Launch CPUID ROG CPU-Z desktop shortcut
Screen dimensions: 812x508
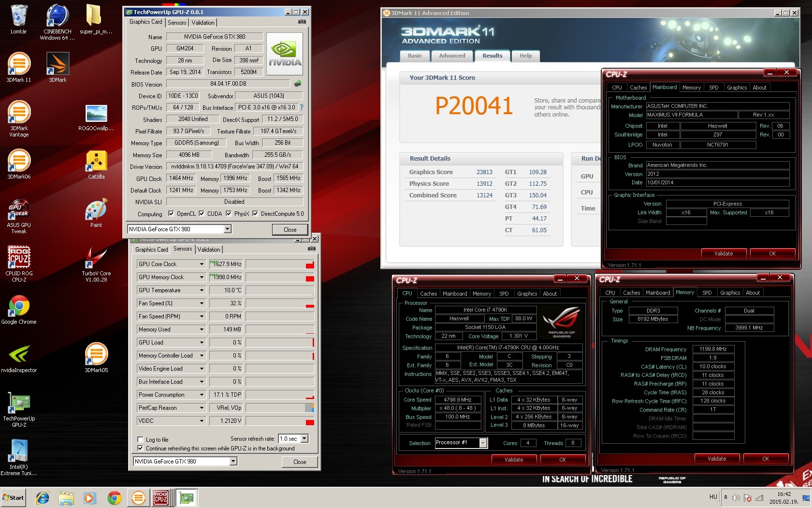pyautogui.click(x=19, y=264)
